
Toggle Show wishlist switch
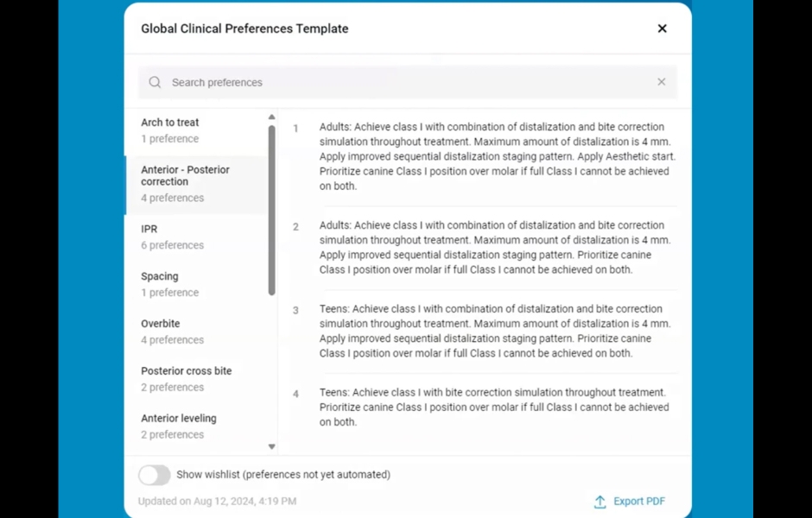coord(155,475)
